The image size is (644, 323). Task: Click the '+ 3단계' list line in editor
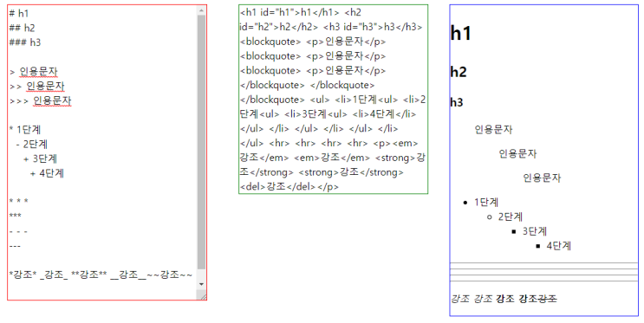coord(40,158)
